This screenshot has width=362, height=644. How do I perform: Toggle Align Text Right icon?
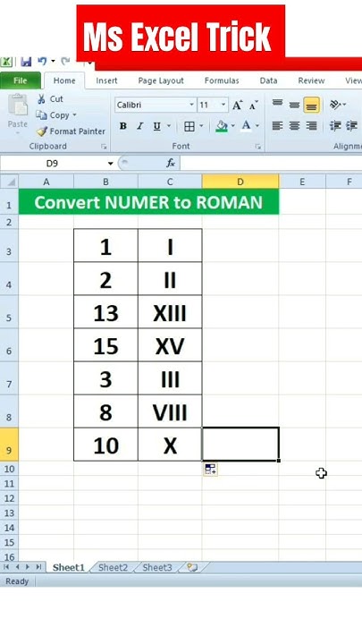pyautogui.click(x=312, y=126)
